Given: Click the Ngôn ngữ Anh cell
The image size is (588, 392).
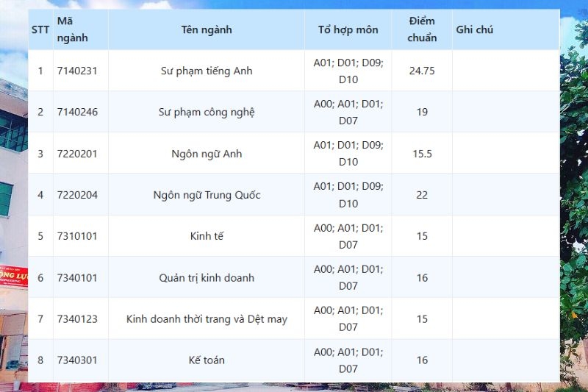Looking at the screenshot, I should point(207,154).
